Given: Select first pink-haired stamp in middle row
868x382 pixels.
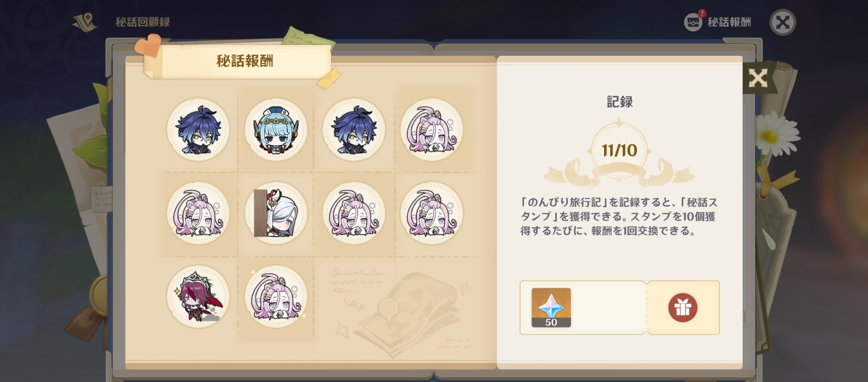Looking at the screenshot, I should click(198, 213).
